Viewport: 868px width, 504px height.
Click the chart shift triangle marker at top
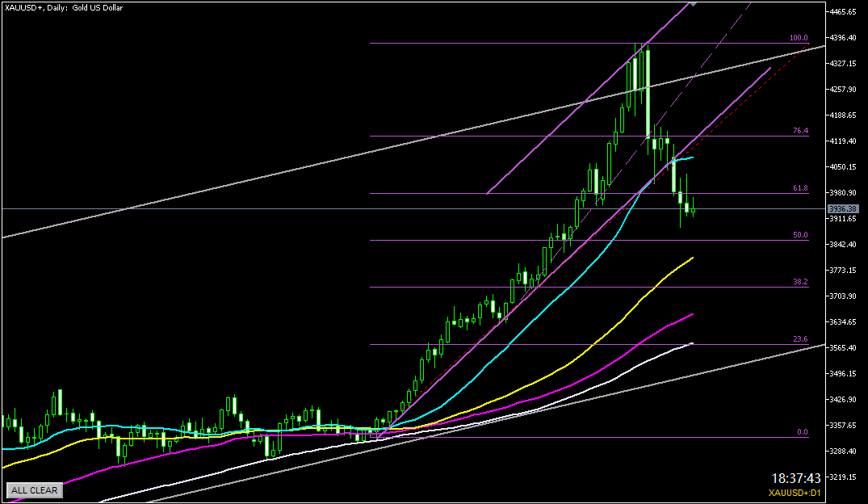[694, 5]
